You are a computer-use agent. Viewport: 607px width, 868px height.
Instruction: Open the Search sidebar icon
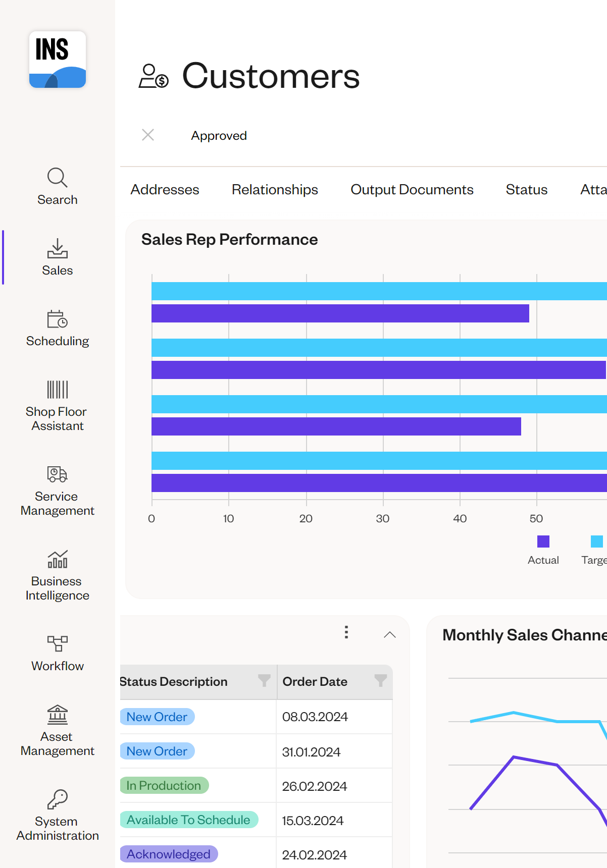pyautogui.click(x=57, y=186)
